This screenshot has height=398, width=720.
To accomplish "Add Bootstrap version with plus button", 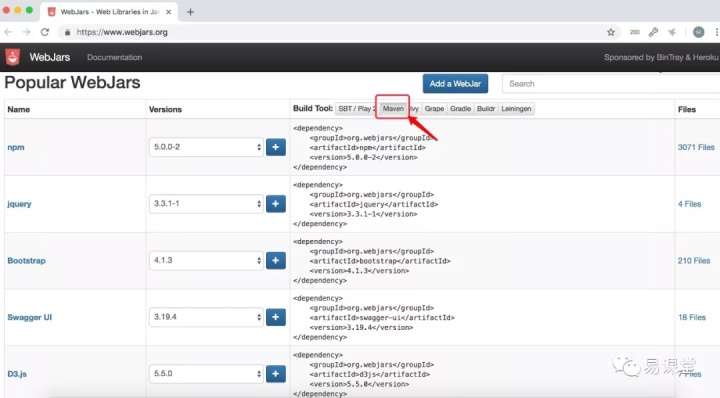I will [x=276, y=260].
